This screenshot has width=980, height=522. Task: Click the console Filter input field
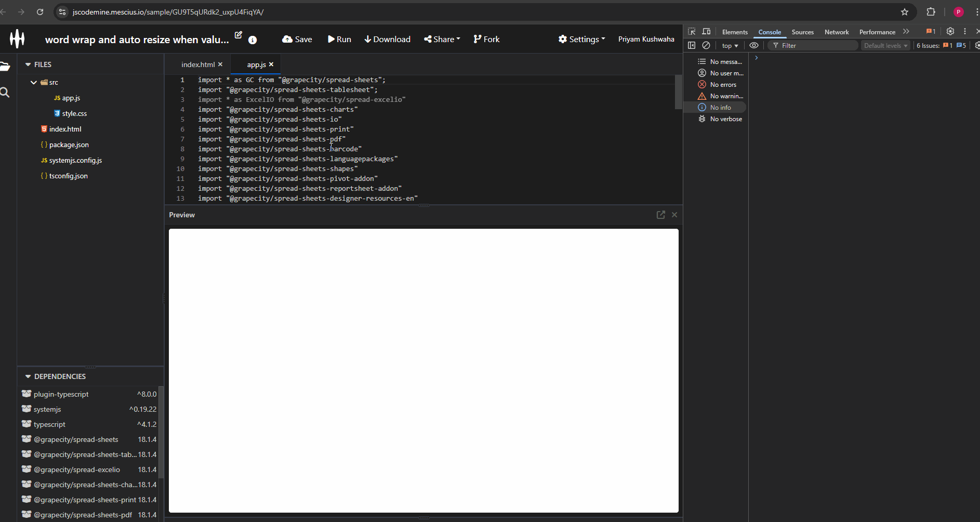tap(813, 46)
